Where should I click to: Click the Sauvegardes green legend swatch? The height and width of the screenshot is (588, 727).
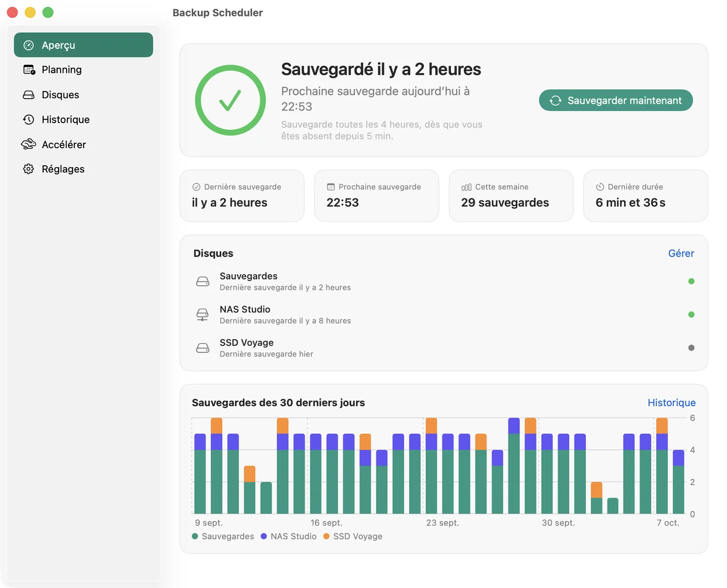tap(195, 536)
